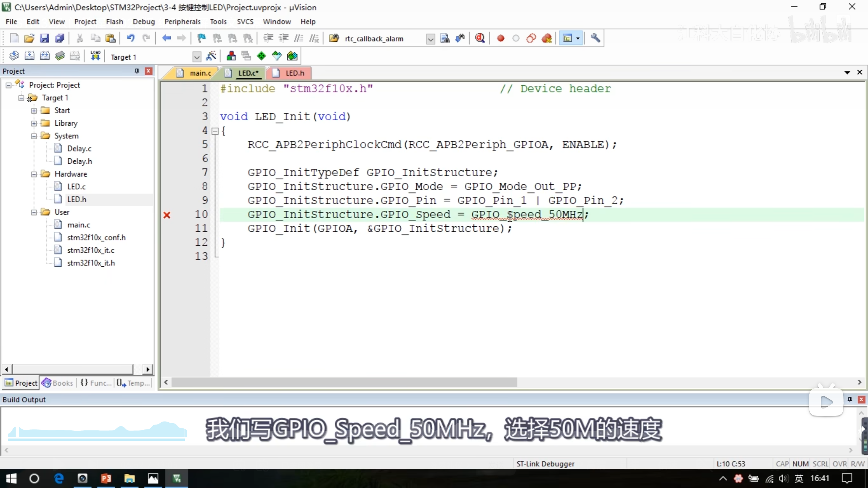Image resolution: width=868 pixels, height=488 pixels.
Task: Open the Peripherals menu
Action: pos(182,22)
